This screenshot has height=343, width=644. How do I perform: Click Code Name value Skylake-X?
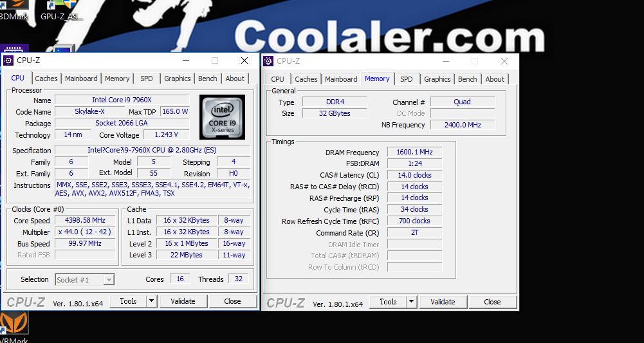pyautogui.click(x=89, y=111)
